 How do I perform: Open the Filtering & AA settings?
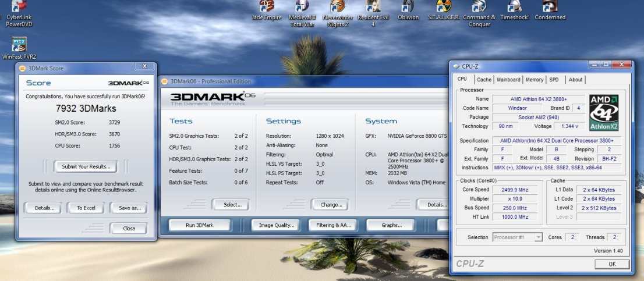tap(334, 225)
